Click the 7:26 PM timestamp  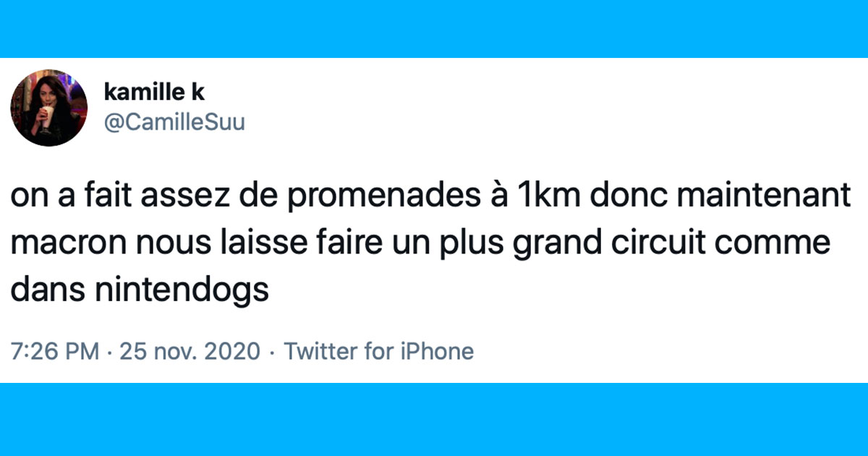coord(55,352)
